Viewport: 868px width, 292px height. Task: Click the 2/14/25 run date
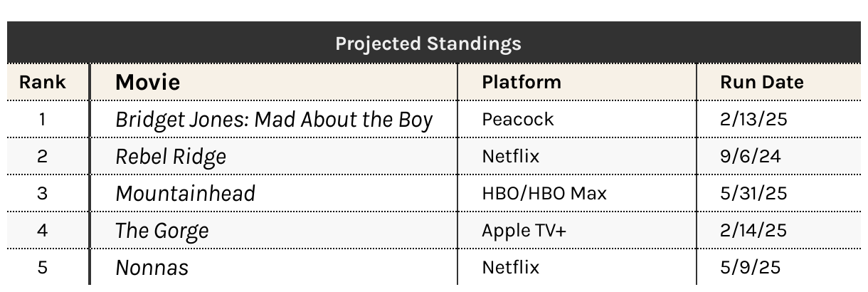753,230
